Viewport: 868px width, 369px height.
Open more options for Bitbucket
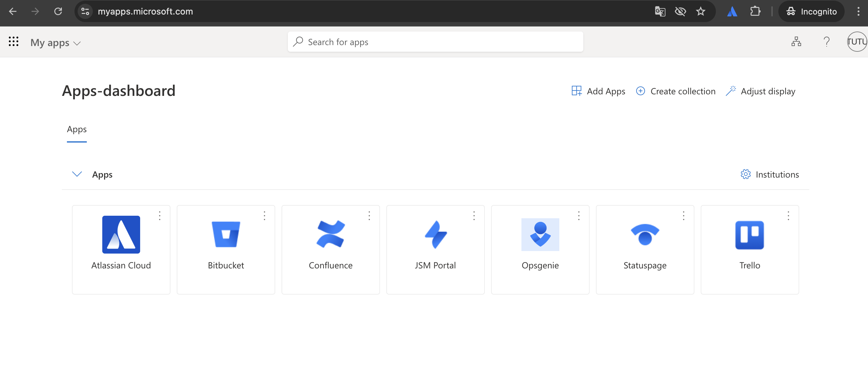[x=265, y=215]
